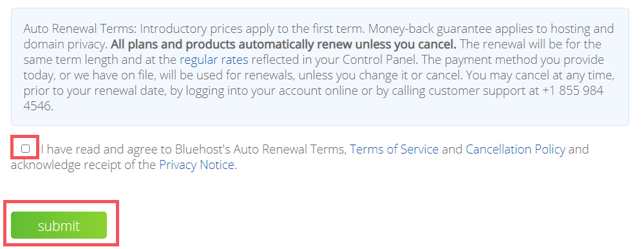Image resolution: width=644 pixels, height=249 pixels.
Task: Click the green submit button
Action: pyautogui.click(x=59, y=225)
